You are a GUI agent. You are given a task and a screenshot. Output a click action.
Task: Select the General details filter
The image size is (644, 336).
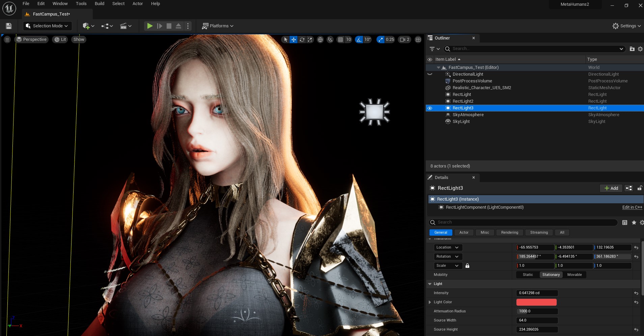pos(441,233)
